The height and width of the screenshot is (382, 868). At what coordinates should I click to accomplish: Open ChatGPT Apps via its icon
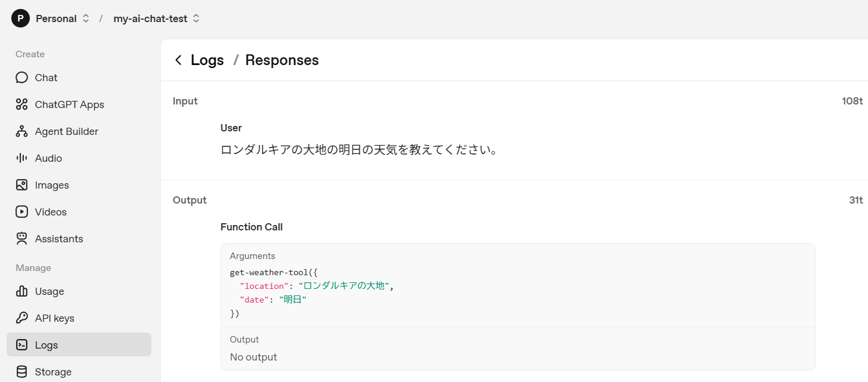(x=22, y=104)
